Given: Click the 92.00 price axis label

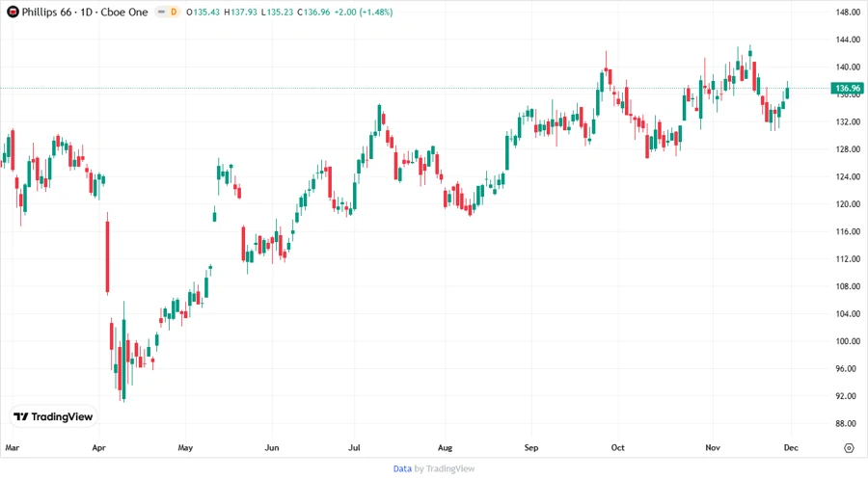Looking at the screenshot, I should [x=848, y=396].
